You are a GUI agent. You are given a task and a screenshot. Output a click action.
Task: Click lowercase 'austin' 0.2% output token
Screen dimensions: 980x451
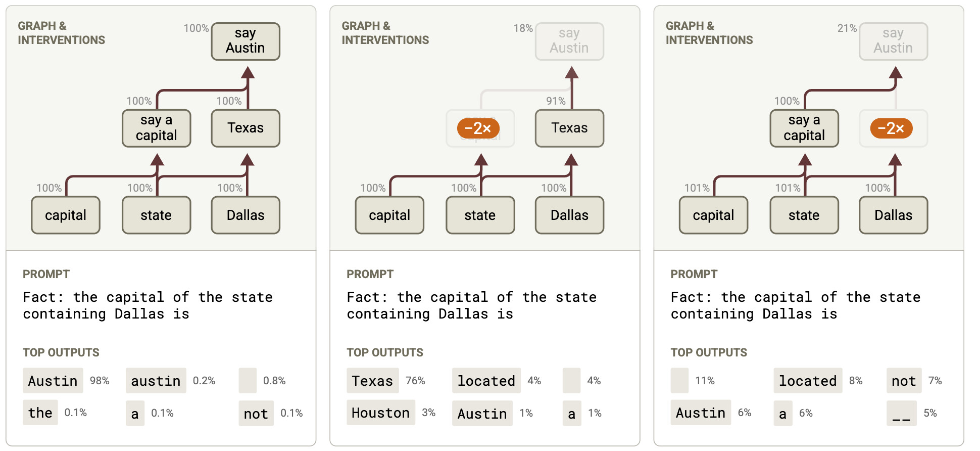coord(156,381)
